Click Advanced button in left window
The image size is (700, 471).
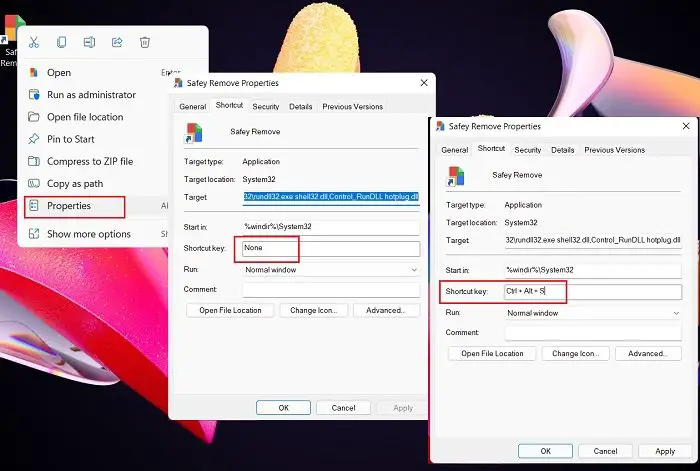pos(386,311)
